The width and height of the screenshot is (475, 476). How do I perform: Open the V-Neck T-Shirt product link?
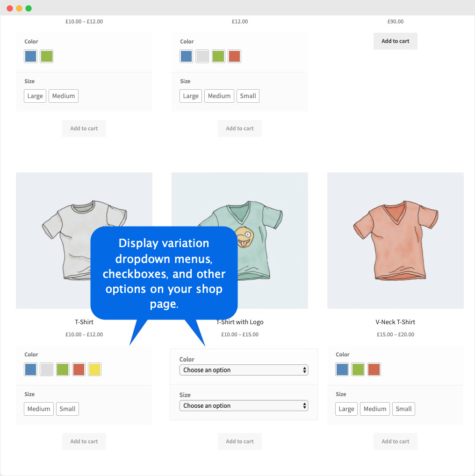395,322
